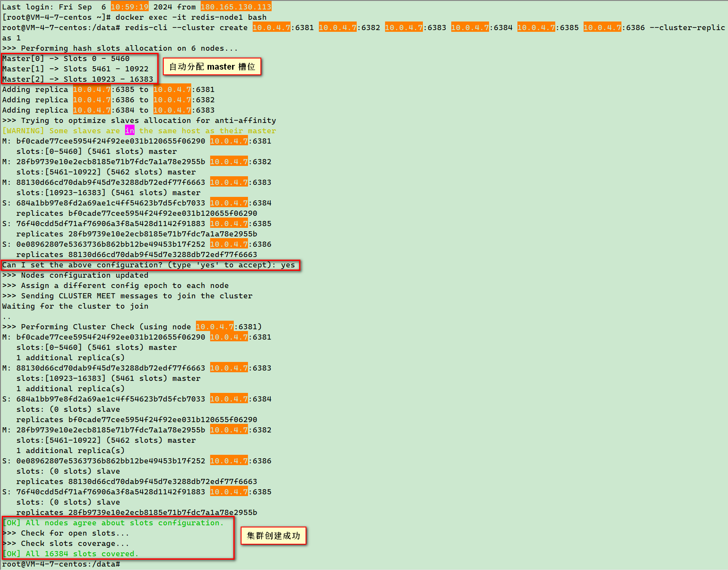The image size is (728, 570).
Task: Click the magenta-highlighted word 'in'
Action: coord(130,131)
